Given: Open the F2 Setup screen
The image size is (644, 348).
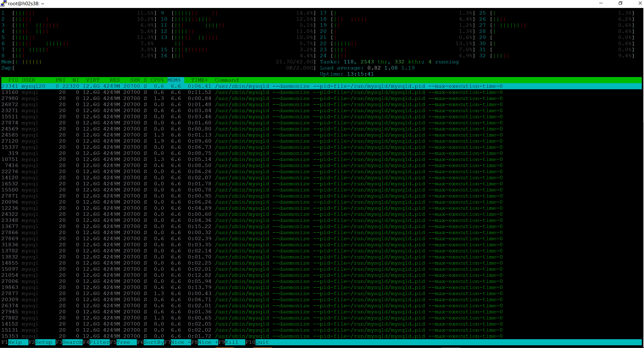Looking at the screenshot, I should point(42,342).
